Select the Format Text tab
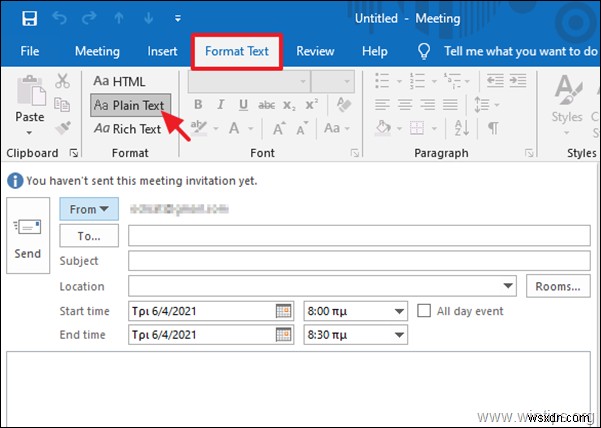The image size is (601, 428). (x=237, y=51)
